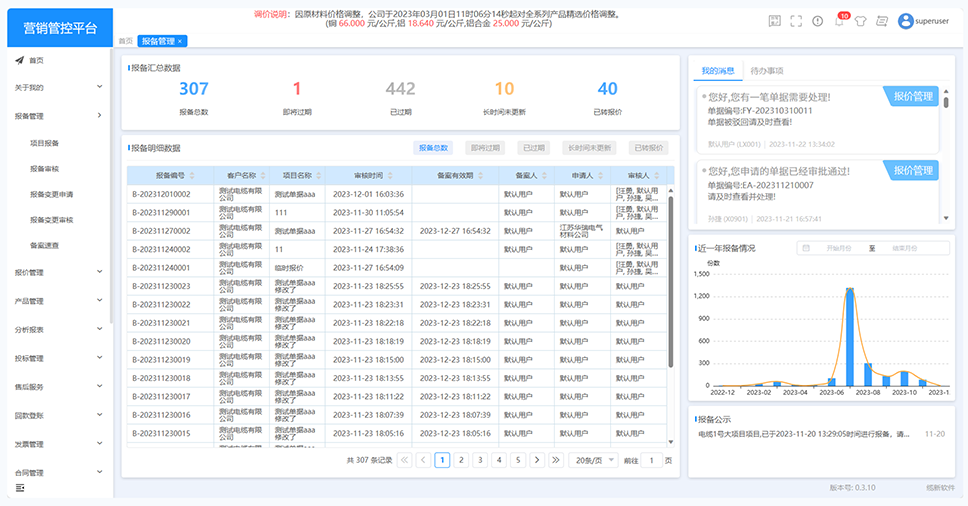The image size is (968, 506).
Task: Open 项目报备 in the sidebar
Action: (44, 143)
